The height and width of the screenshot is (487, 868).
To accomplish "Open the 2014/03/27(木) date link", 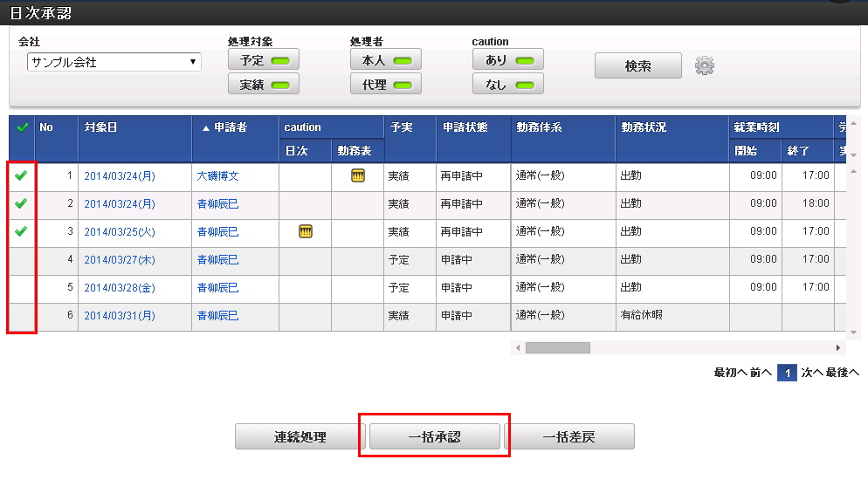I will coord(120,259).
